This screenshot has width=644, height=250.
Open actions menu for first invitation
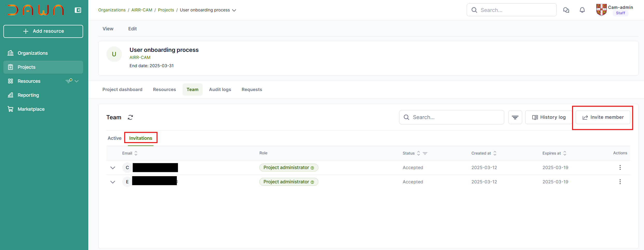tap(620, 168)
